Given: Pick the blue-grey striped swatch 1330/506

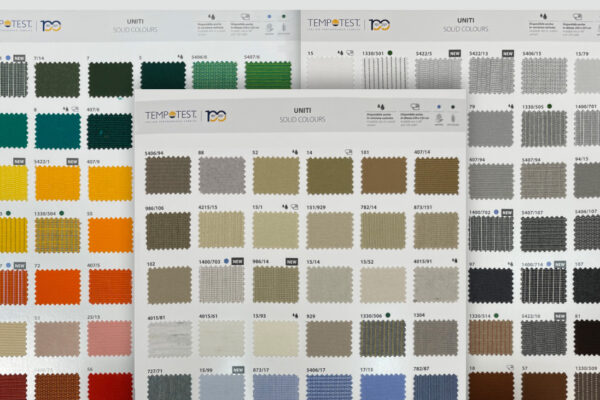Looking at the screenshot, I should [383, 338].
